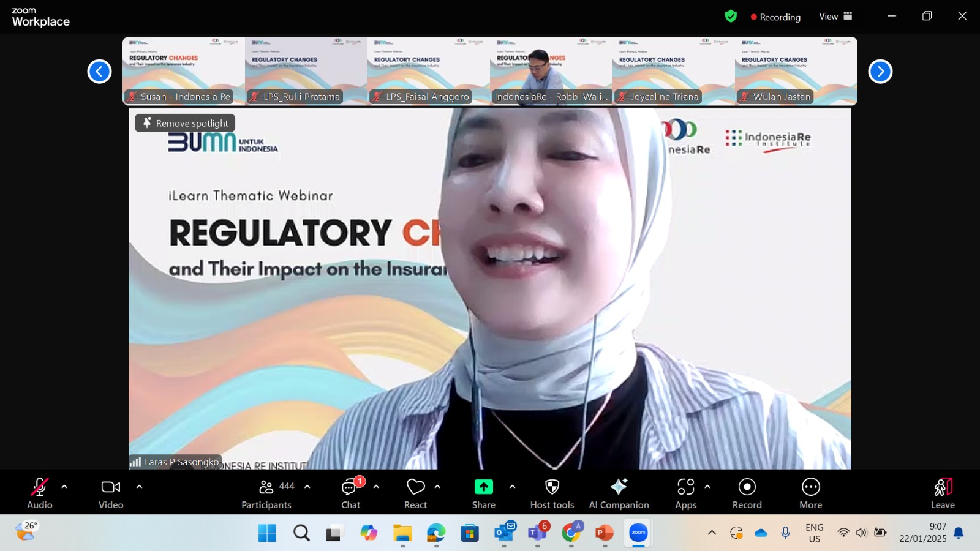Open video options arrow next to Video
Screen dimensions: 980x551
(139, 487)
